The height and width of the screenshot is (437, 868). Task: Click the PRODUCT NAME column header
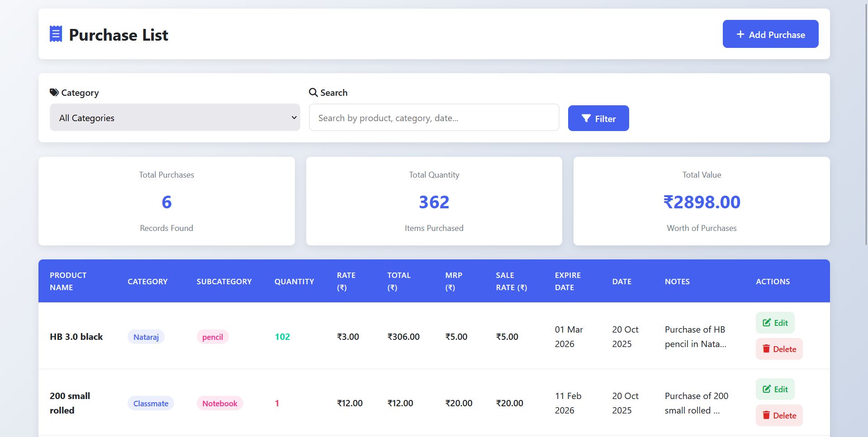click(68, 281)
